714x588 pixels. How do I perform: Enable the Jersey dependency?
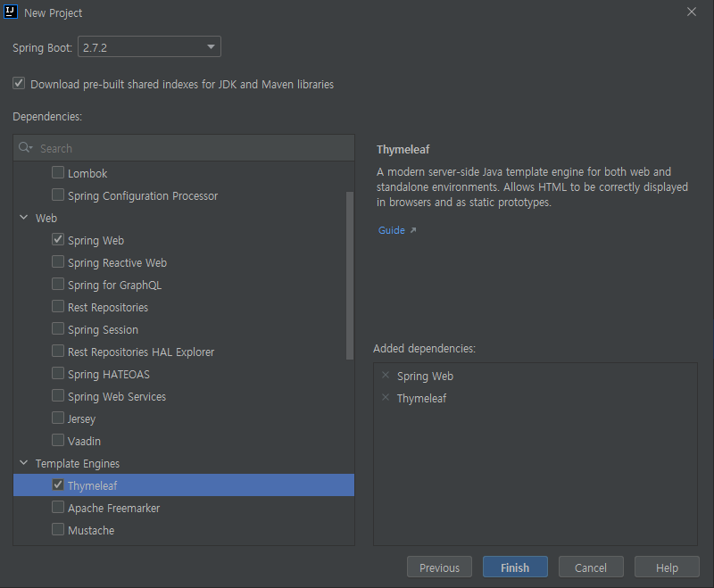tap(58, 418)
